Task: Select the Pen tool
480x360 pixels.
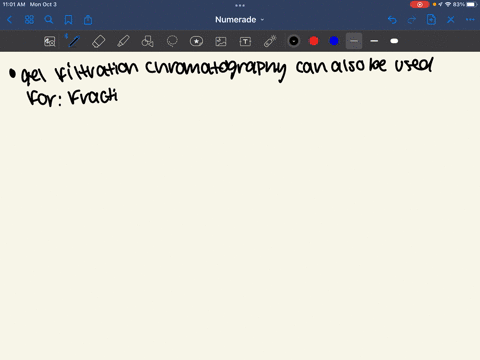Action: tap(74, 41)
